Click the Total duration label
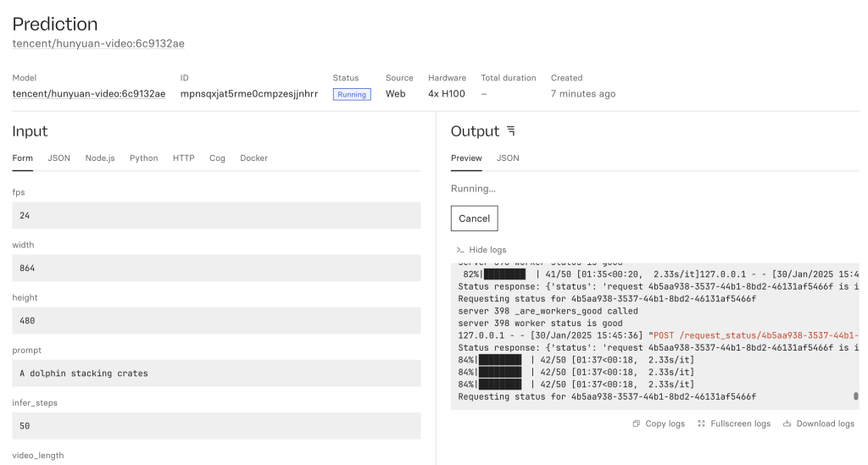Viewport: 868px width, 465px height. tap(509, 78)
